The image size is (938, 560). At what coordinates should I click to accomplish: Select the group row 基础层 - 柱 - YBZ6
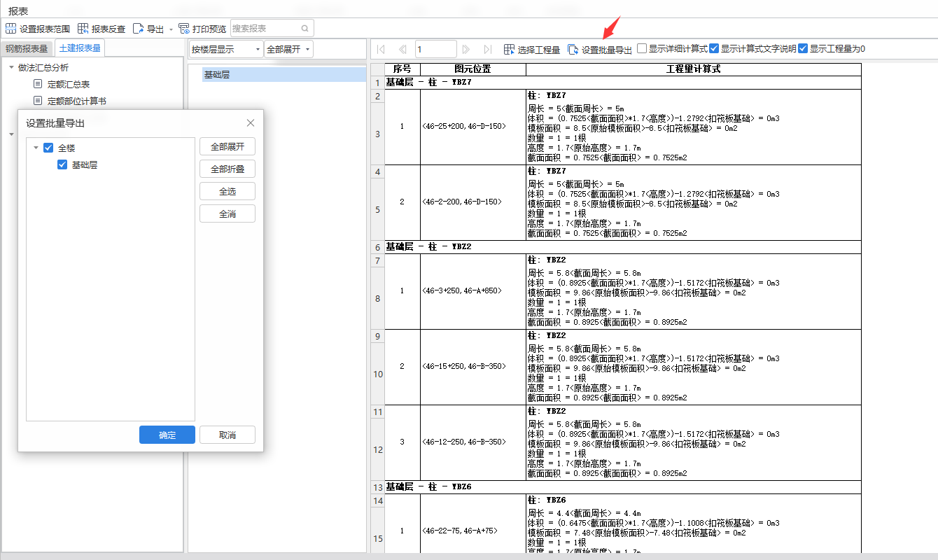[x=622, y=486]
